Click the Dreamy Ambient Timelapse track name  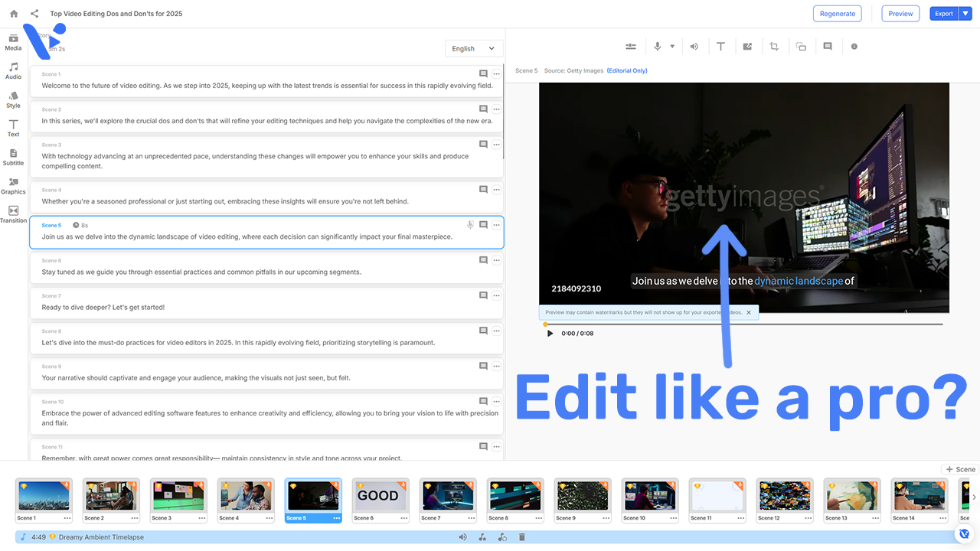coord(101,537)
